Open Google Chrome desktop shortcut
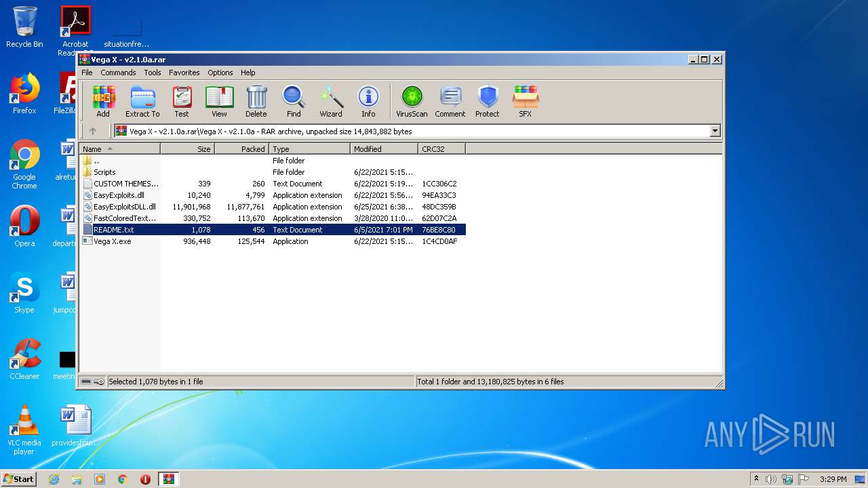 pos(24,164)
